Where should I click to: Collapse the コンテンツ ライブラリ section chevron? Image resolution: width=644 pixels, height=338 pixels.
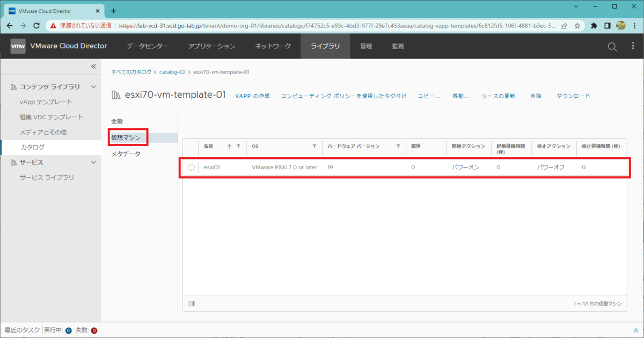pos(93,87)
